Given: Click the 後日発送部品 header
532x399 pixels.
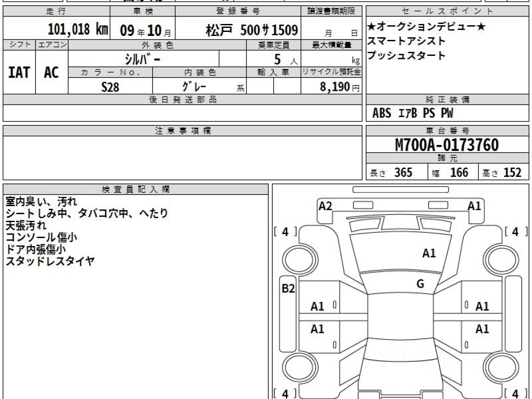Looking at the screenshot, I should tap(182, 100).
